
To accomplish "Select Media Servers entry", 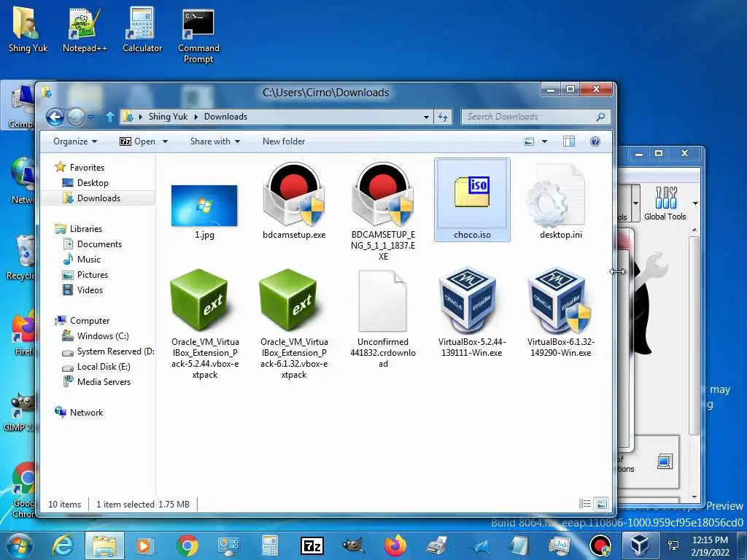I will point(104,382).
